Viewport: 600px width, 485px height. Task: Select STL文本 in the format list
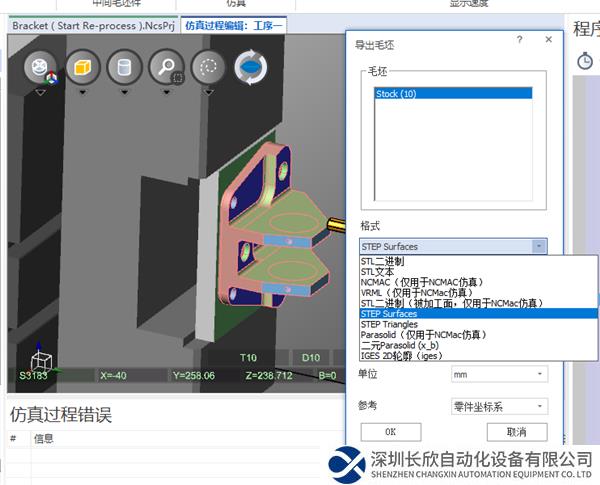378,271
